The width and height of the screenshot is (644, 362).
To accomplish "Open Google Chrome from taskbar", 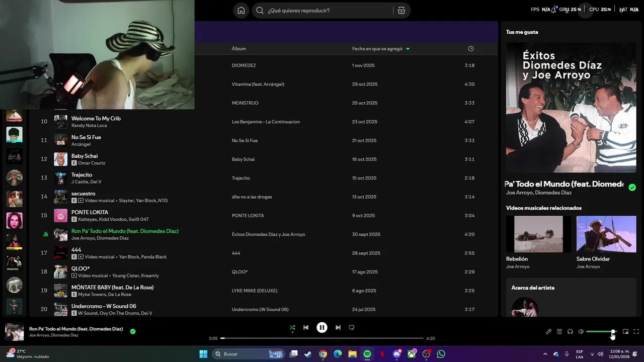I will tap(323, 354).
